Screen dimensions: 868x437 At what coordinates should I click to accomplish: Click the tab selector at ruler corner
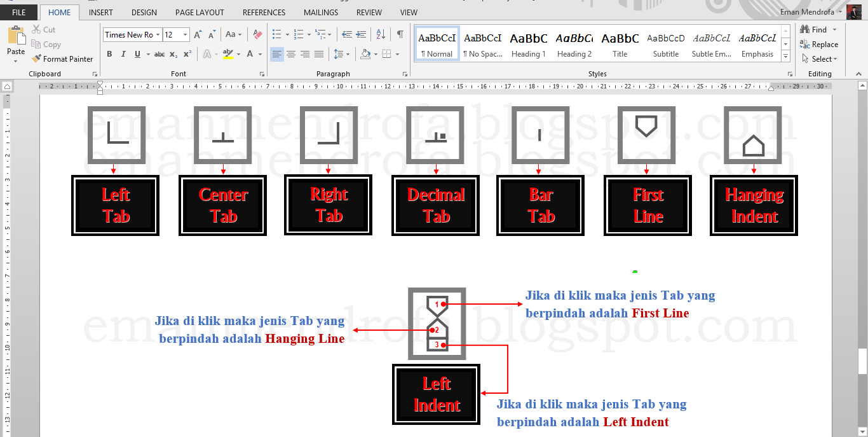click(x=6, y=86)
